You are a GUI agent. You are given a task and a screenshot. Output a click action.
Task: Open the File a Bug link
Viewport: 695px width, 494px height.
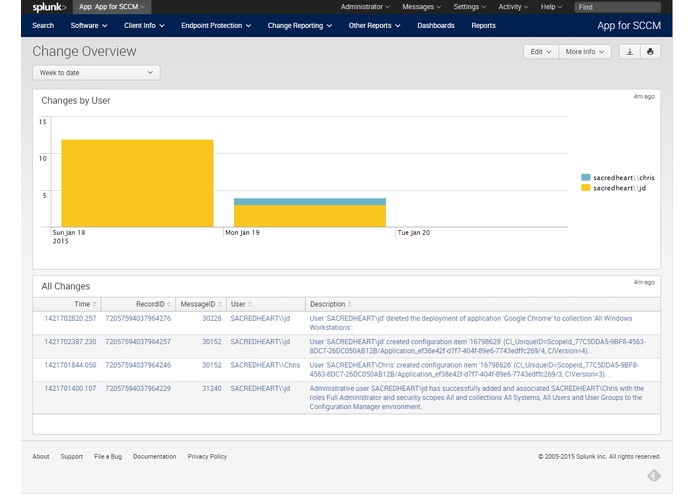point(108,456)
